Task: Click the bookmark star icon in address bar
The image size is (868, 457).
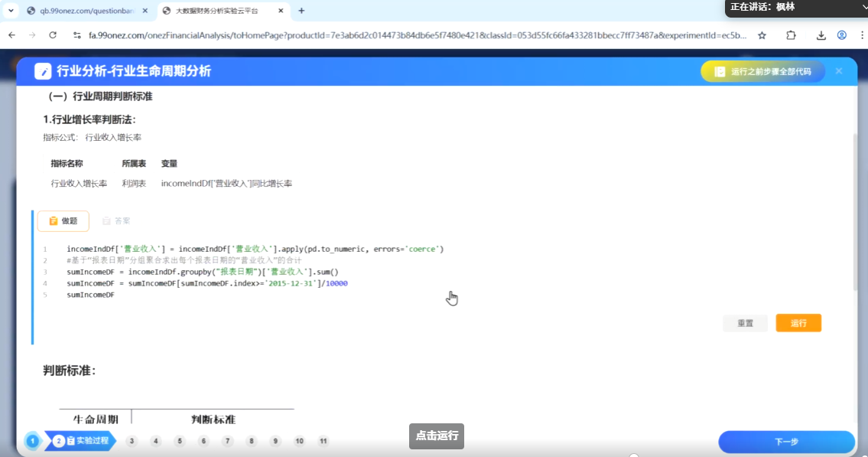Action: (762, 35)
